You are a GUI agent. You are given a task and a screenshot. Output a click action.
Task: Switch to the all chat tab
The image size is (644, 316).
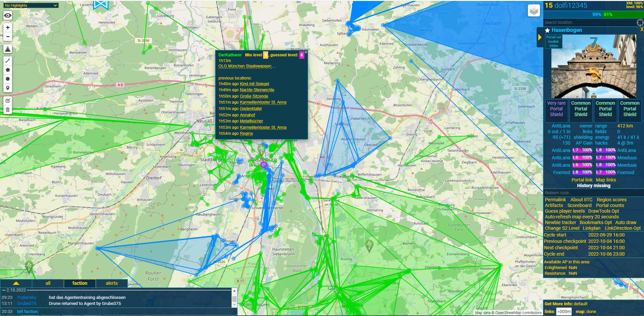click(48, 283)
